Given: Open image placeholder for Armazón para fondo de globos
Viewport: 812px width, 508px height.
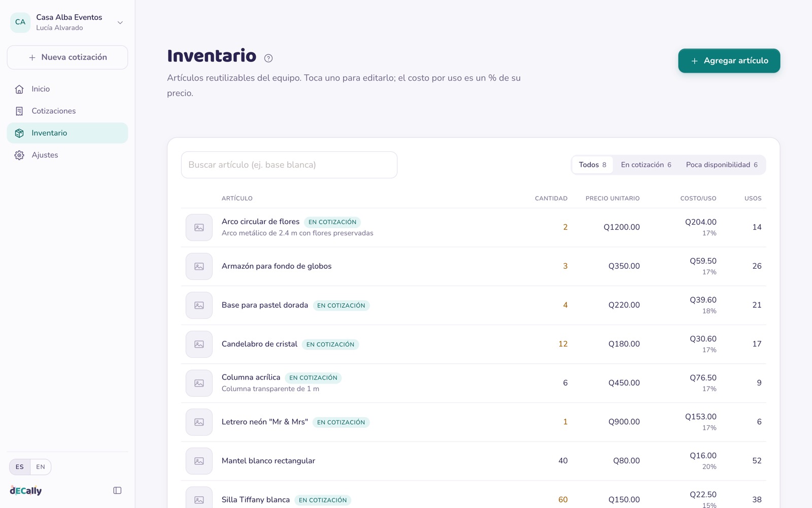Looking at the screenshot, I should 199,267.
